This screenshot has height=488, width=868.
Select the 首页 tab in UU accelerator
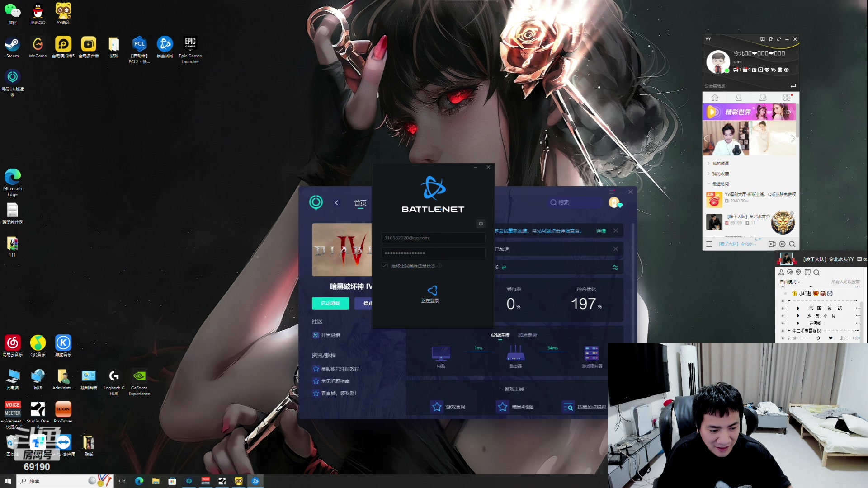360,203
